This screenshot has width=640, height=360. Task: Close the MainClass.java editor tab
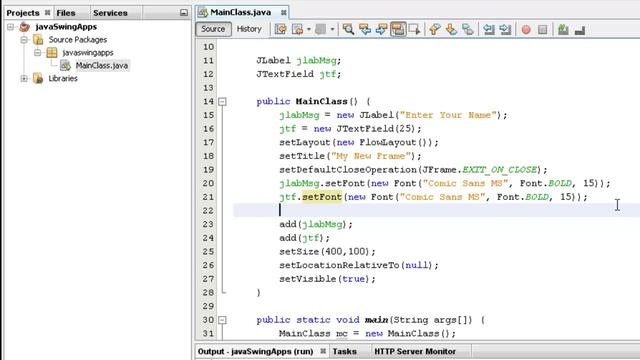[x=283, y=13]
